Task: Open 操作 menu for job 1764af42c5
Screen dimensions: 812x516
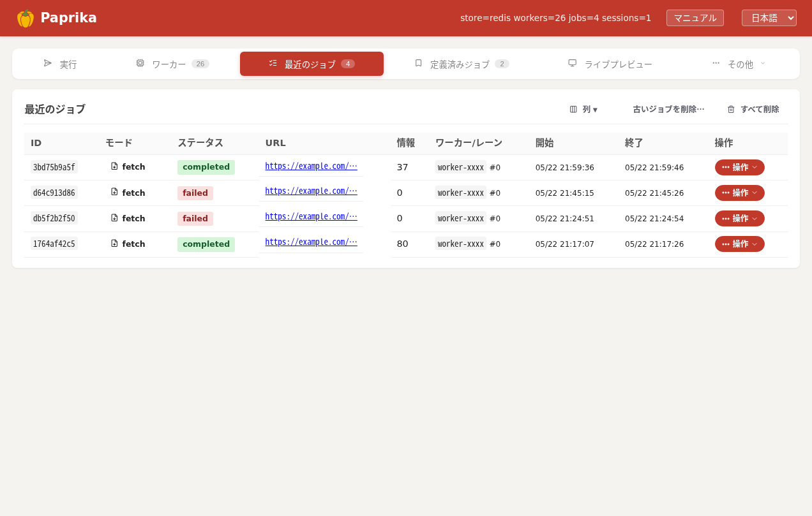Action: coord(740,244)
